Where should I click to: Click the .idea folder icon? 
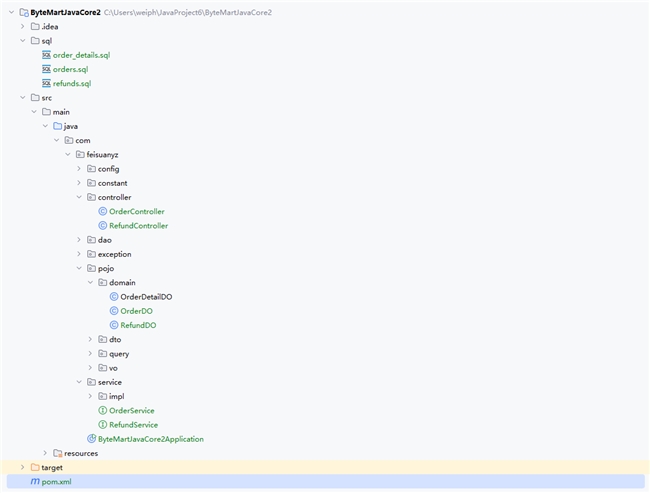[x=35, y=27]
